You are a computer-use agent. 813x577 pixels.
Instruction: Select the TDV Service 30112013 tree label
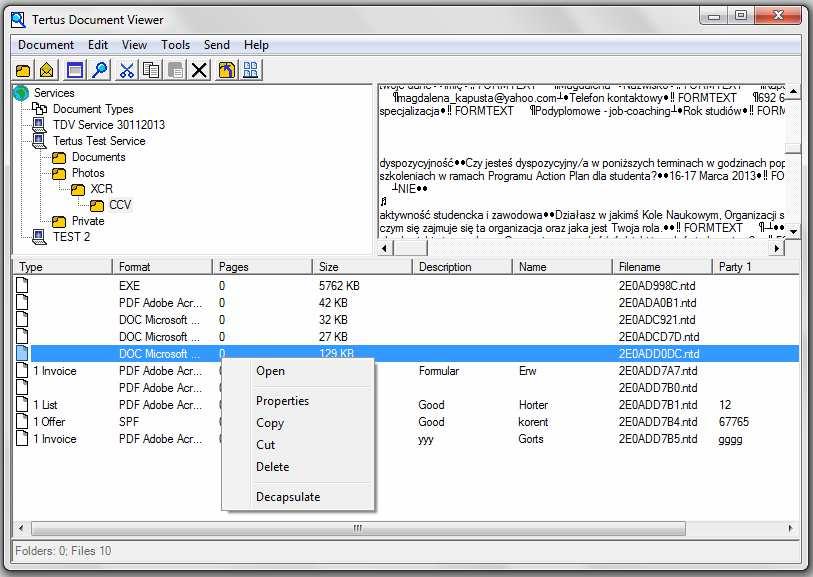(109, 125)
